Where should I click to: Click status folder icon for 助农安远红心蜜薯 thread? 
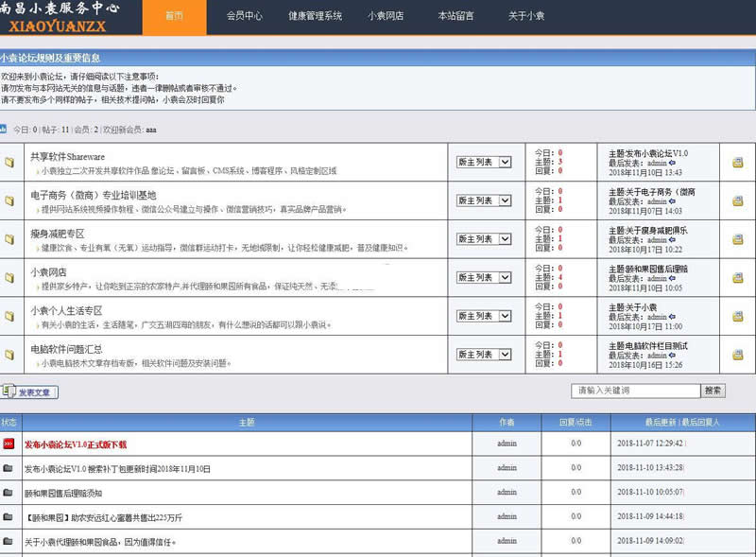pos(8,516)
